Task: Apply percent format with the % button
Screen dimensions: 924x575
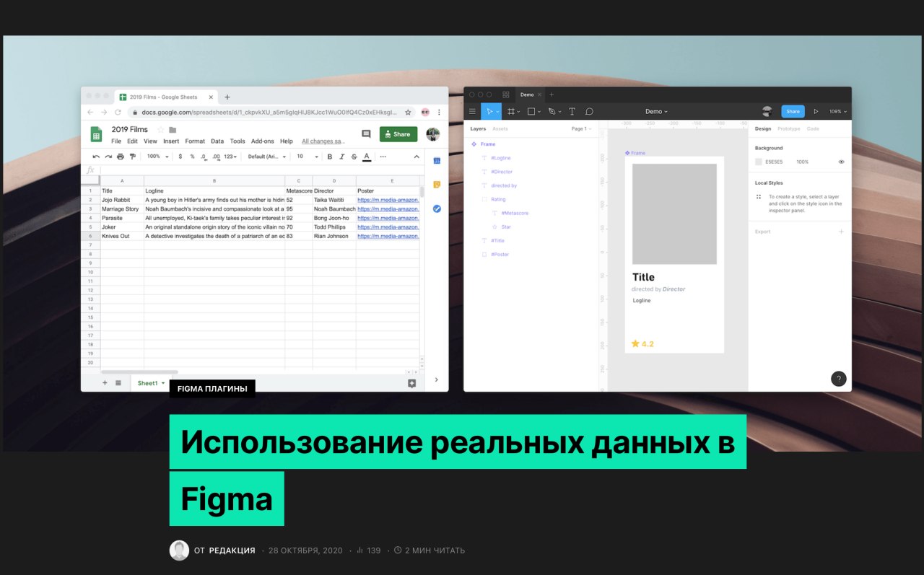Action: point(192,157)
